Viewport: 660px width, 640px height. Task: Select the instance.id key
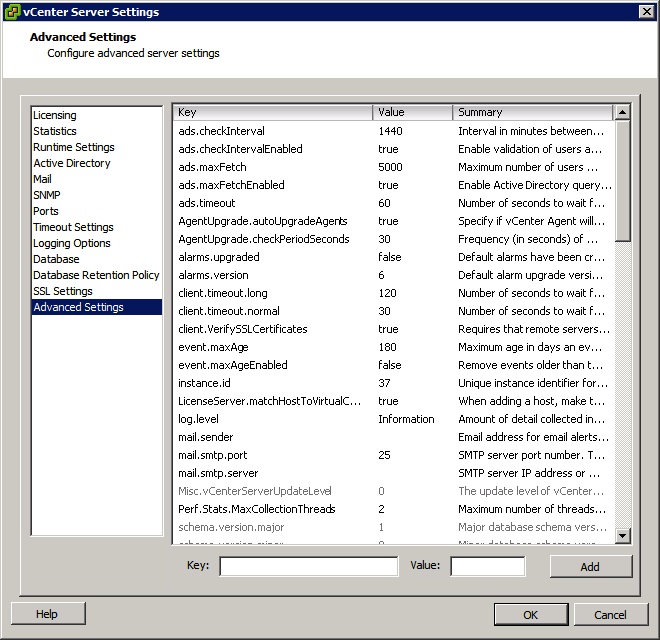coord(204,383)
